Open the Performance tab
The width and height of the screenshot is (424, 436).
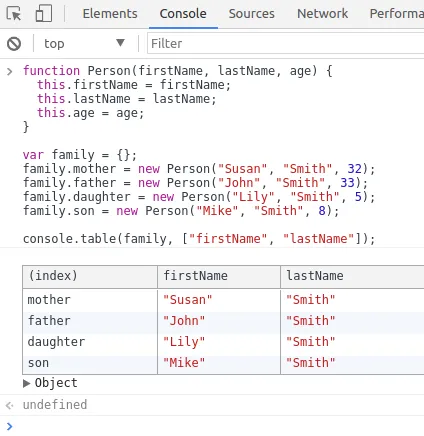tap(397, 14)
